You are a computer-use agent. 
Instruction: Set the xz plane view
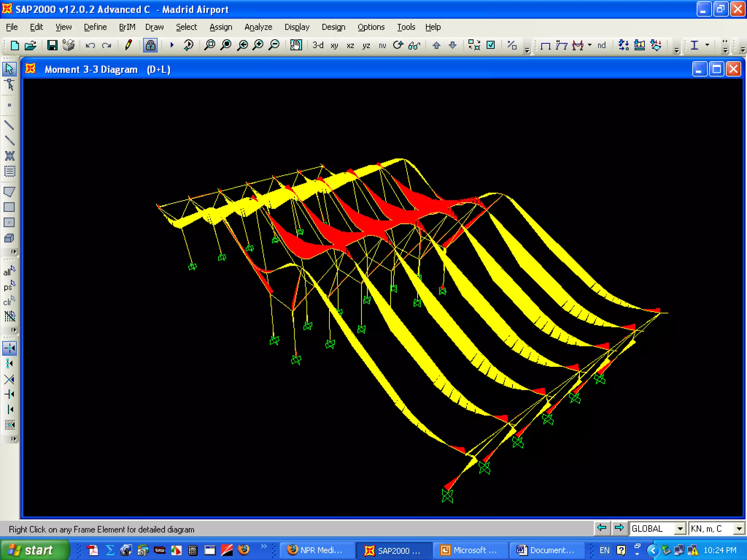click(x=350, y=46)
